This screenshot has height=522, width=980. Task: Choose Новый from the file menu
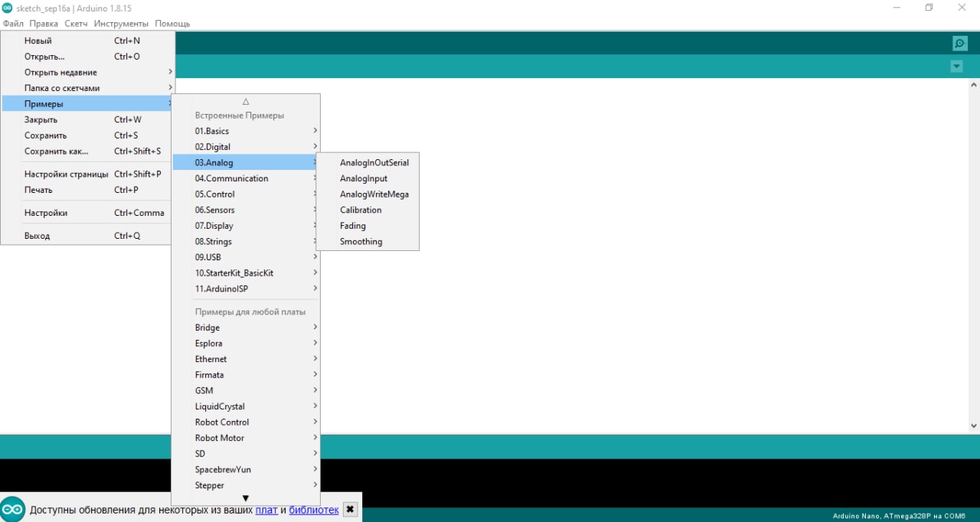pyautogui.click(x=88, y=41)
